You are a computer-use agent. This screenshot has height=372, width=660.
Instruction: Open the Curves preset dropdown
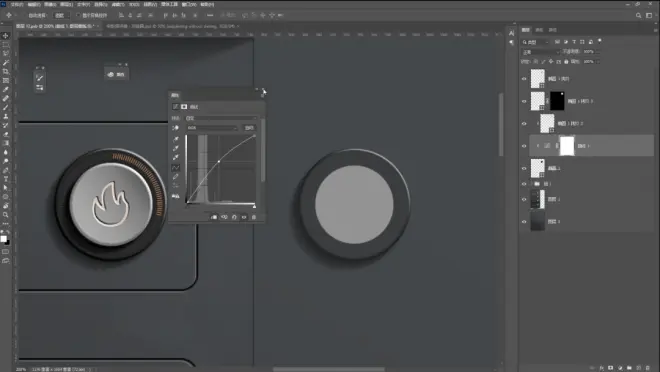click(221, 118)
